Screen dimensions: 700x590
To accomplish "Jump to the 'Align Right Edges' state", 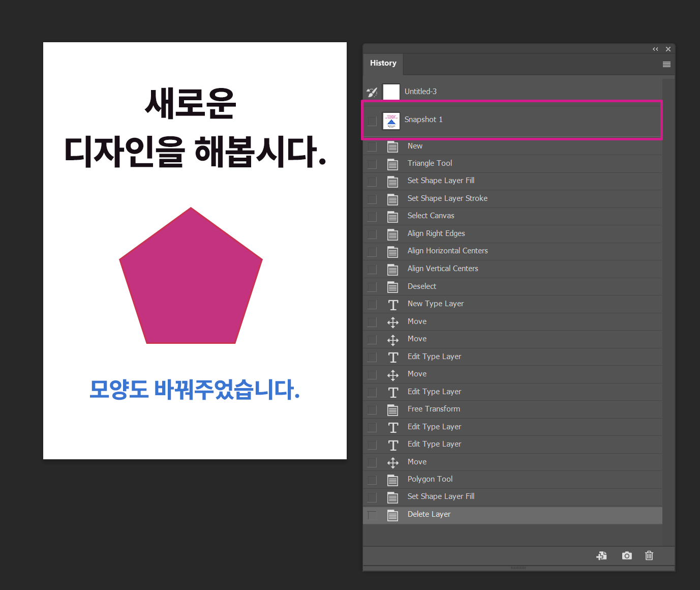I will coord(436,233).
